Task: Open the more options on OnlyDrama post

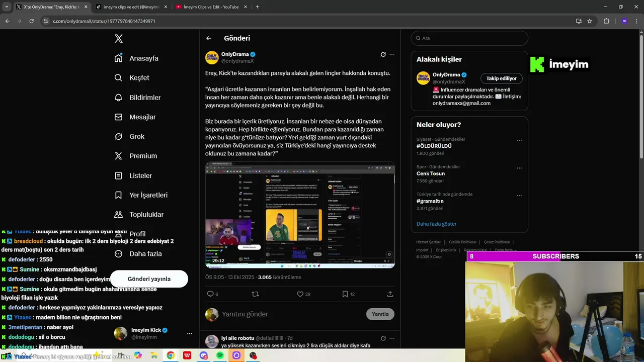Action: click(x=392, y=54)
